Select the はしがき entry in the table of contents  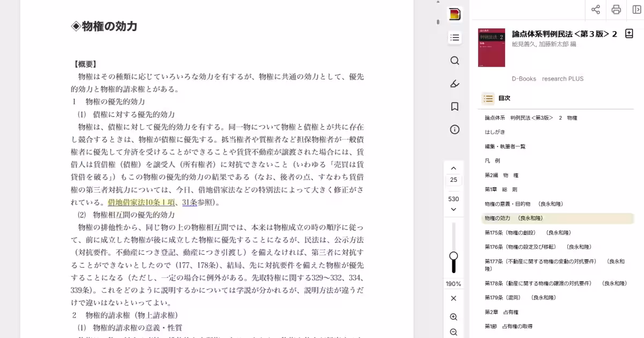pyautogui.click(x=494, y=131)
